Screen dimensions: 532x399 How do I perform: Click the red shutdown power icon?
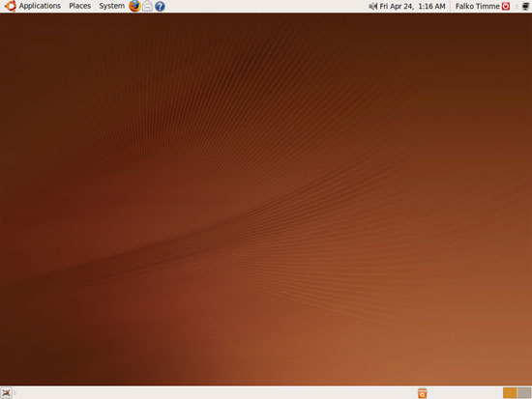tap(506, 6)
